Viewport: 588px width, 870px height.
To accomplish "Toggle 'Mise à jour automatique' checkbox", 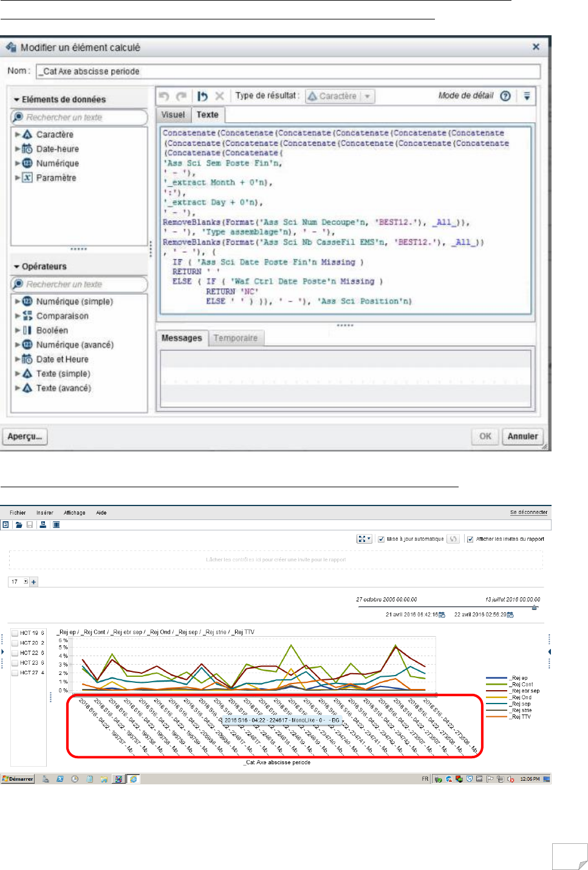I will point(381,539).
